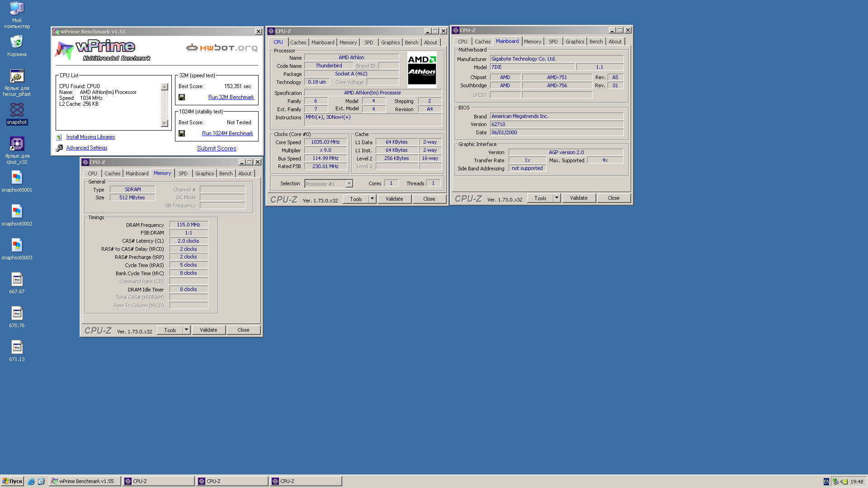The height and width of the screenshot is (488, 868).
Task: Switch to Graphics tab in CPU tab window
Action: 390,42
